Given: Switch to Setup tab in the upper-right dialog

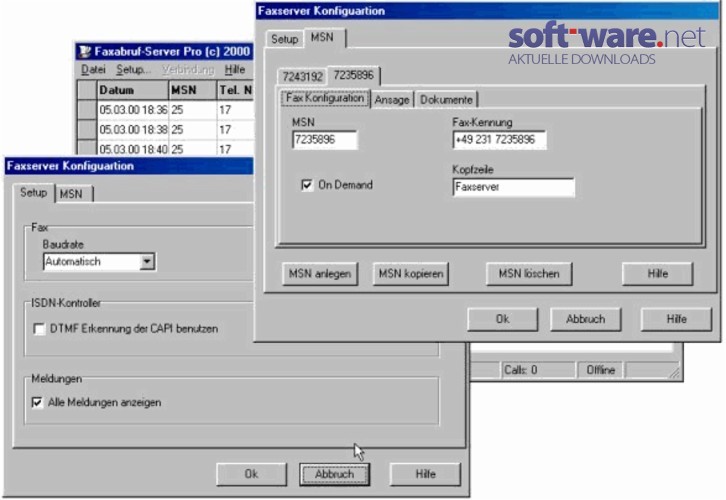Looking at the screenshot, I should point(284,39).
